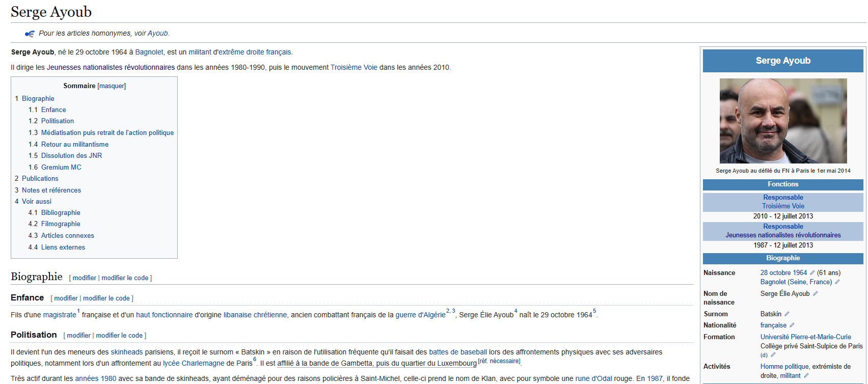Click footnote reference 1 after magistrate
The height and width of the screenshot is (384, 868).
[x=78, y=311]
